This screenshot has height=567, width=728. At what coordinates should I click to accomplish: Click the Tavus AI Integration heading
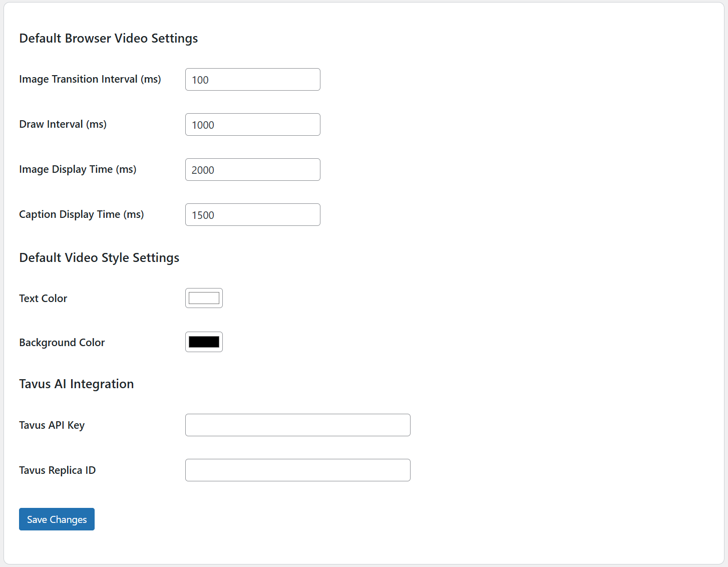(76, 384)
